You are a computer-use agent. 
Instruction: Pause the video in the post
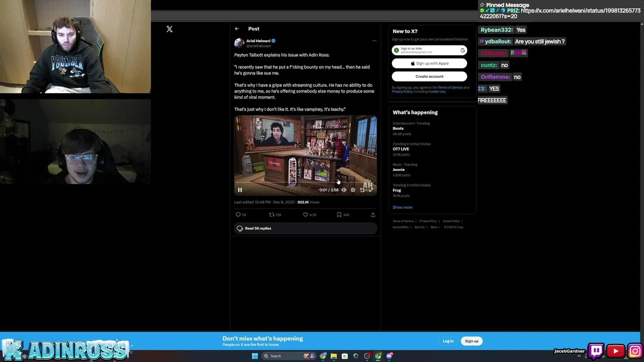240,190
